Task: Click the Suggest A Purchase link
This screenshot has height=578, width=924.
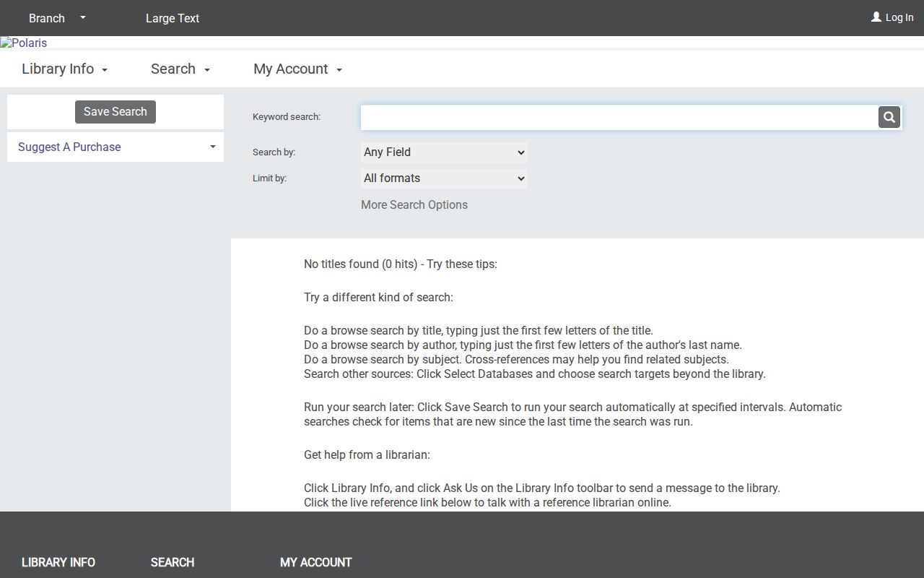Action: pyautogui.click(x=69, y=147)
